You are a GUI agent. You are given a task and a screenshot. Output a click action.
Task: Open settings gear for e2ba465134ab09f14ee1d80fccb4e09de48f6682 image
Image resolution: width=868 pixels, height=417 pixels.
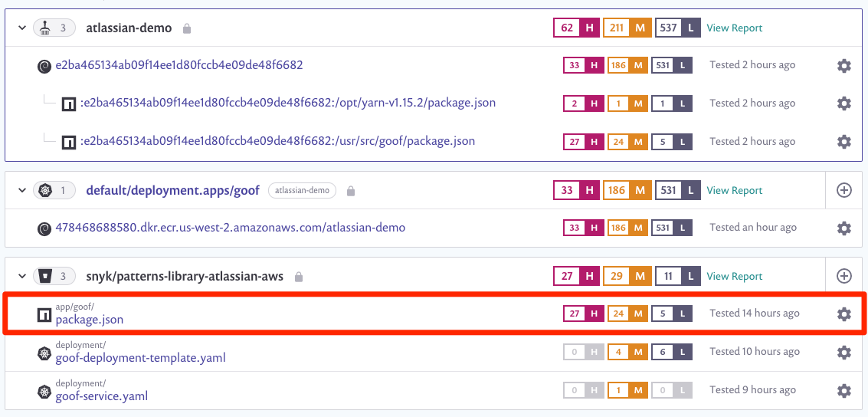843,66
